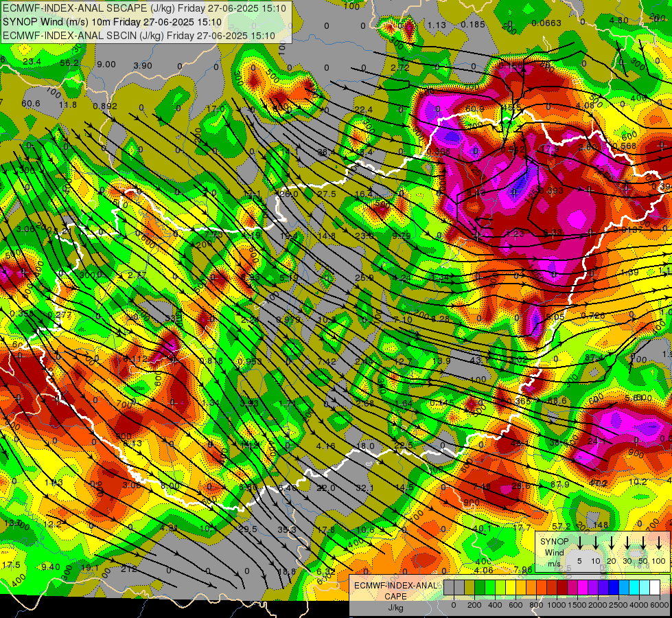Click the map value '22.5'
The height and width of the screenshot is (618, 672).
tap(404, 446)
